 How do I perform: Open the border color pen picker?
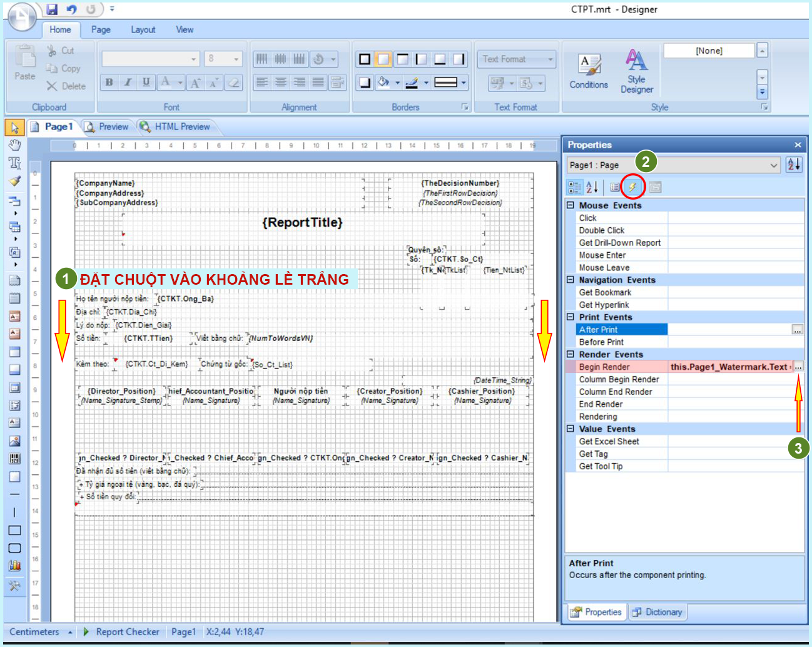click(417, 82)
